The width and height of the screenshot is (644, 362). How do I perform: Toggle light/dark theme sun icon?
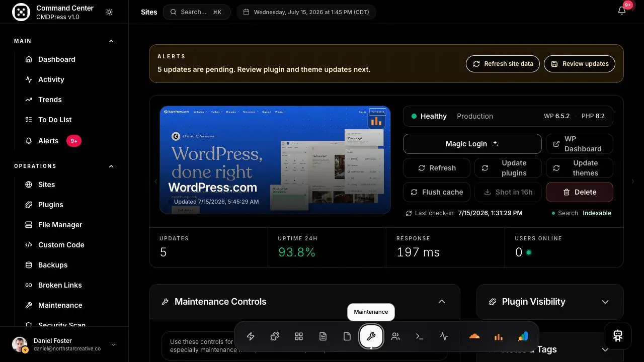109,12
